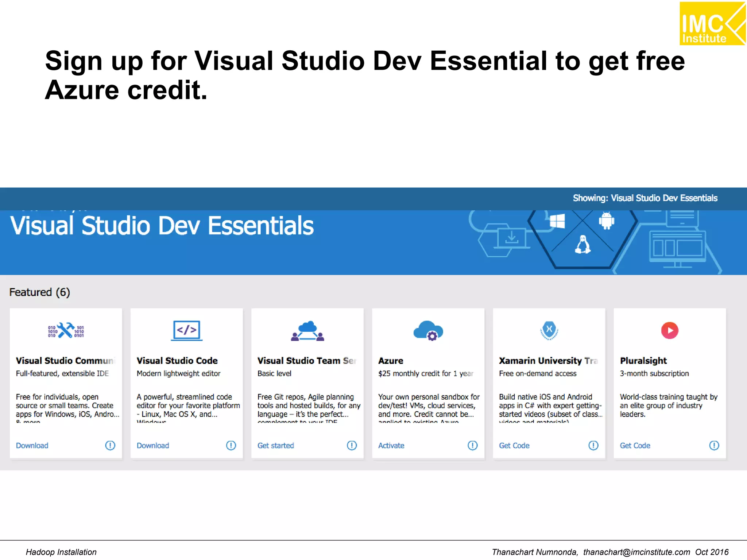Click the Xamarin University Training title
747x560 pixels.
click(x=549, y=361)
